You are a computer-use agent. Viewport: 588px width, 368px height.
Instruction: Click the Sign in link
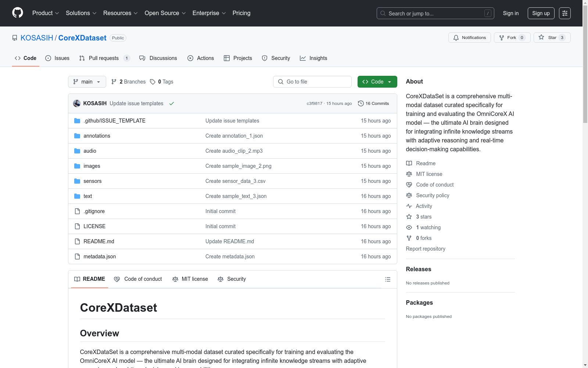pyautogui.click(x=511, y=13)
